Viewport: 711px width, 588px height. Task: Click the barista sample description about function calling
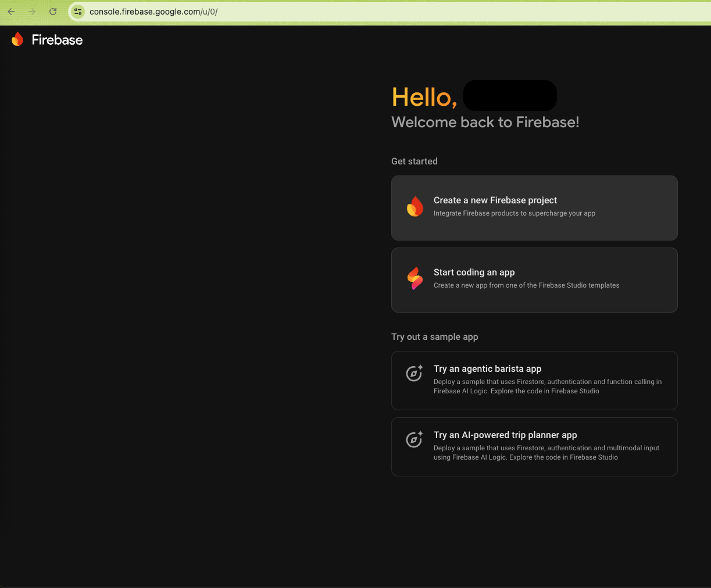pos(548,386)
